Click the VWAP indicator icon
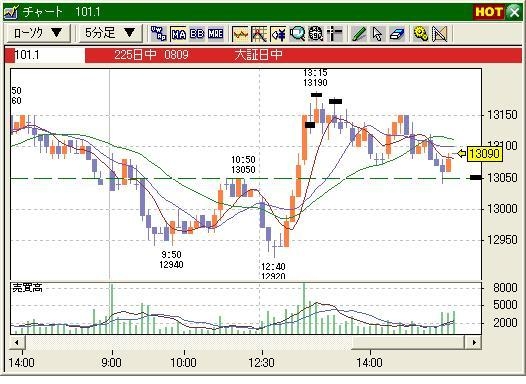 pos(158,34)
